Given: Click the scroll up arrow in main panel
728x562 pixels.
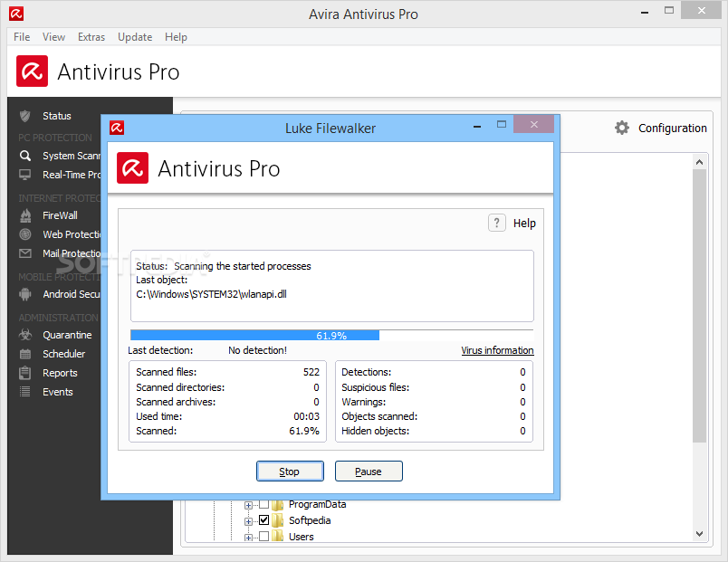Looking at the screenshot, I should click(700, 162).
